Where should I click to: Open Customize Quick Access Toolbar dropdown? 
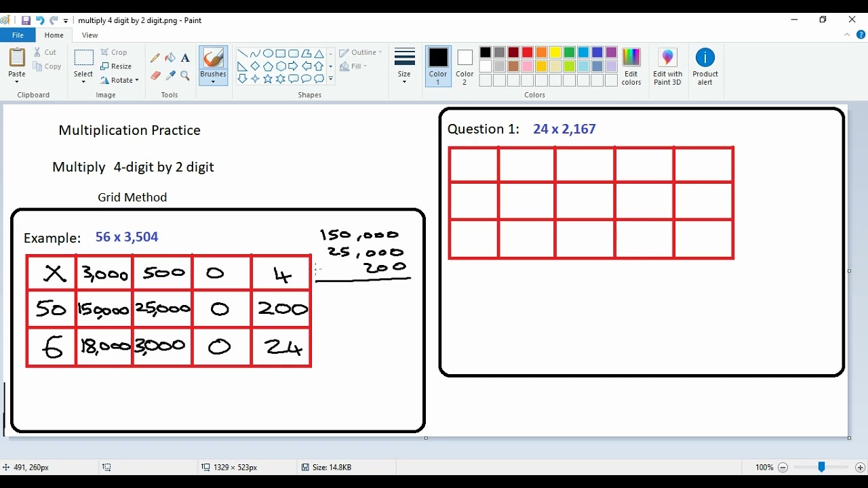[x=66, y=21]
